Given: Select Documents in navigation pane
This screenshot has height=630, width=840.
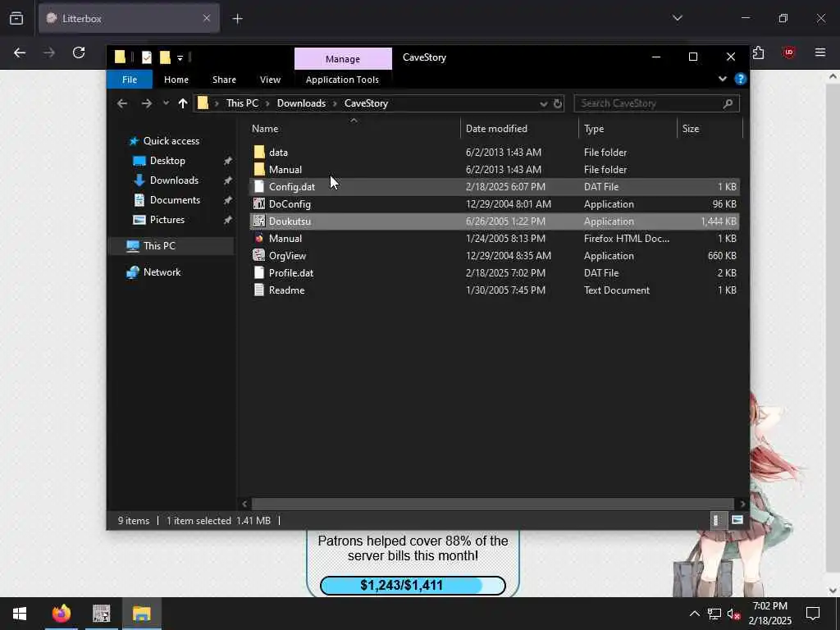Looking at the screenshot, I should [175, 200].
